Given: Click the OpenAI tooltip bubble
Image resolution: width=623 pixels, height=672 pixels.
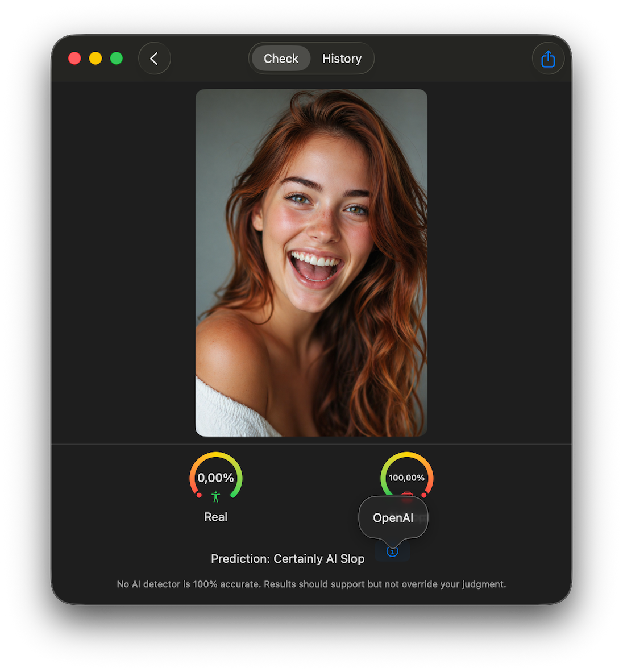Looking at the screenshot, I should [393, 518].
